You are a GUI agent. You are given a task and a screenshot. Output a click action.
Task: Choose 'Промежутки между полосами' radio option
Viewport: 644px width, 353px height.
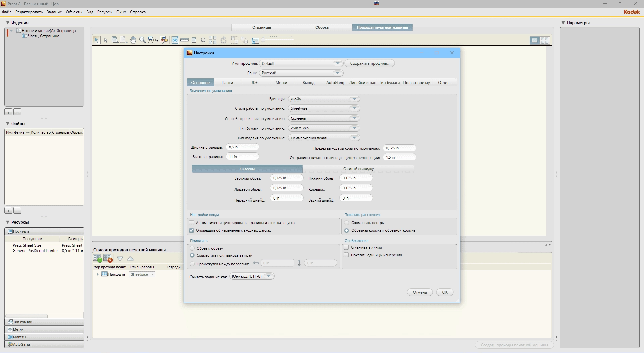coord(192,264)
